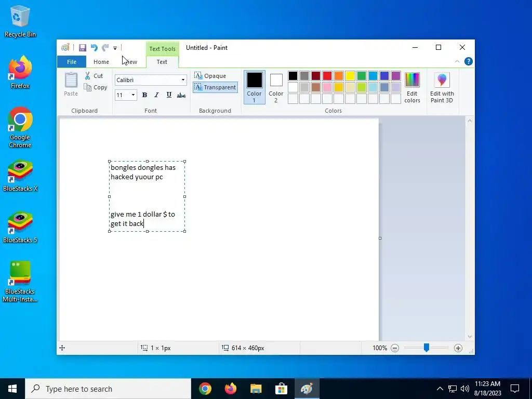The image size is (532, 399).
Task: Select the Google Chrome desktop shortcut
Action: pos(20,128)
